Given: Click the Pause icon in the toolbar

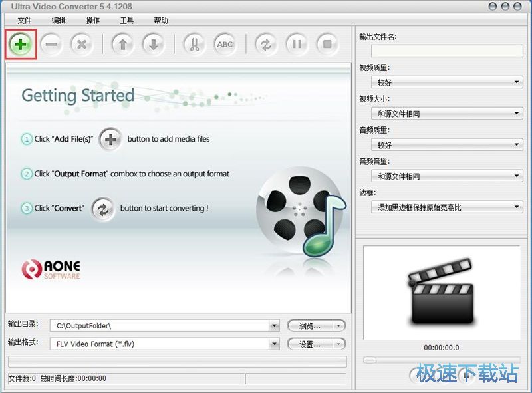Looking at the screenshot, I should pyautogui.click(x=297, y=44).
